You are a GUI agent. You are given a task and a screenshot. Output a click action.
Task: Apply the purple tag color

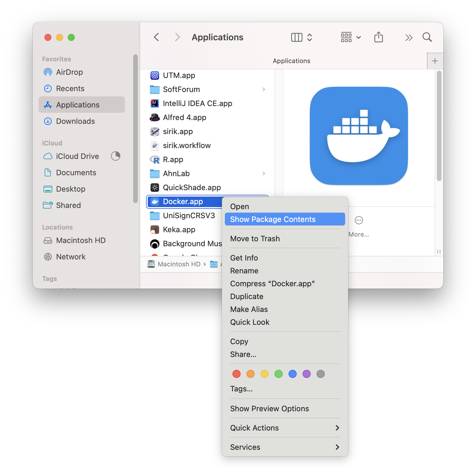pyautogui.click(x=307, y=374)
